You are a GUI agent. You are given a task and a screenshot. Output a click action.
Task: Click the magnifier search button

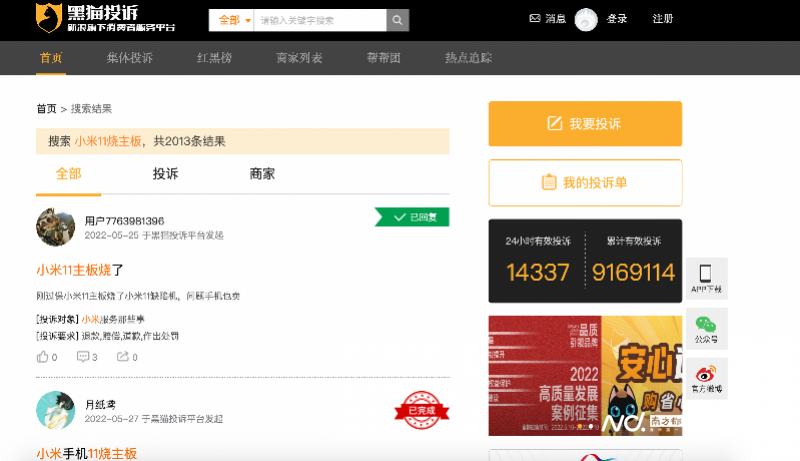tap(397, 20)
